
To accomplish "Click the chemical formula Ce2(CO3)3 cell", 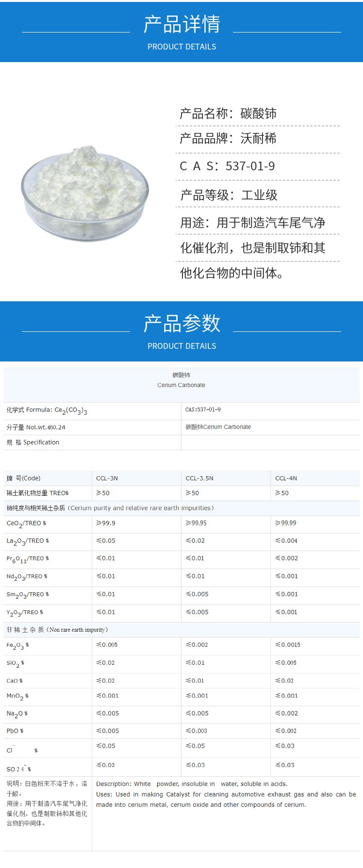I will point(47,410).
